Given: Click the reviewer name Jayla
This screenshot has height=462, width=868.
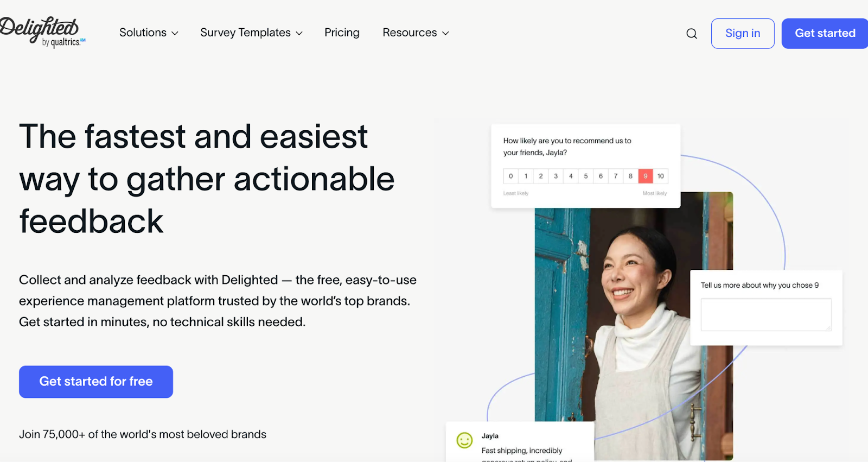Looking at the screenshot, I should (490, 436).
